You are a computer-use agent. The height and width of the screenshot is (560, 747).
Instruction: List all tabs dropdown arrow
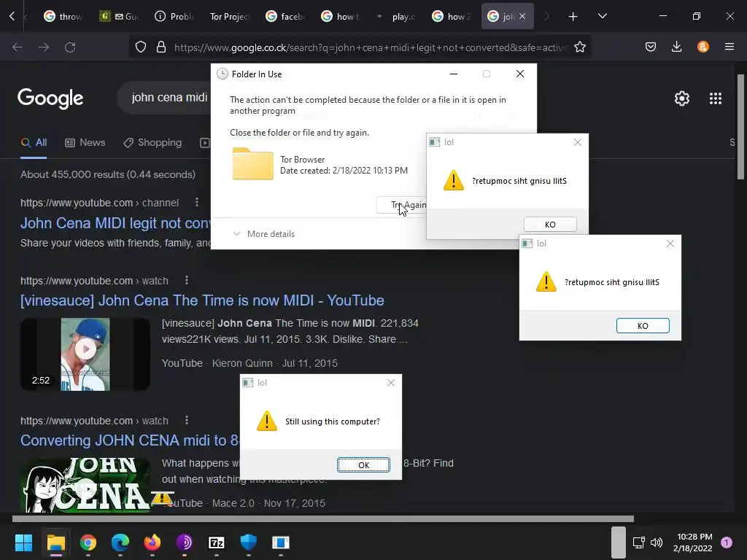(x=602, y=16)
